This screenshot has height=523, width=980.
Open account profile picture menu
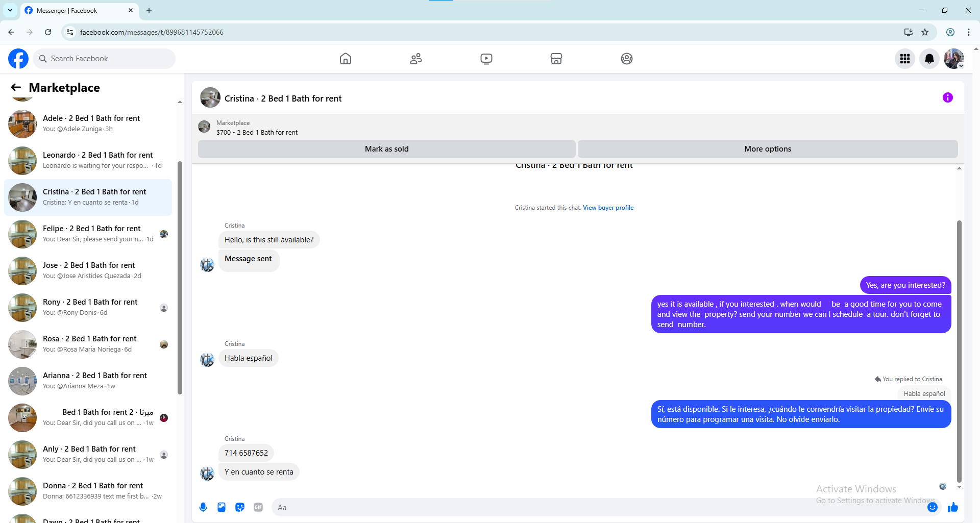[954, 59]
